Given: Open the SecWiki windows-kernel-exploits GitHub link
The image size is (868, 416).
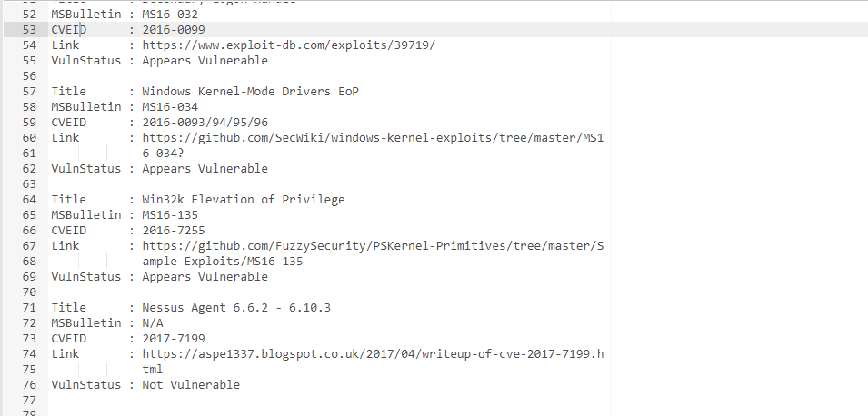Looking at the screenshot, I should pyautogui.click(x=373, y=137).
